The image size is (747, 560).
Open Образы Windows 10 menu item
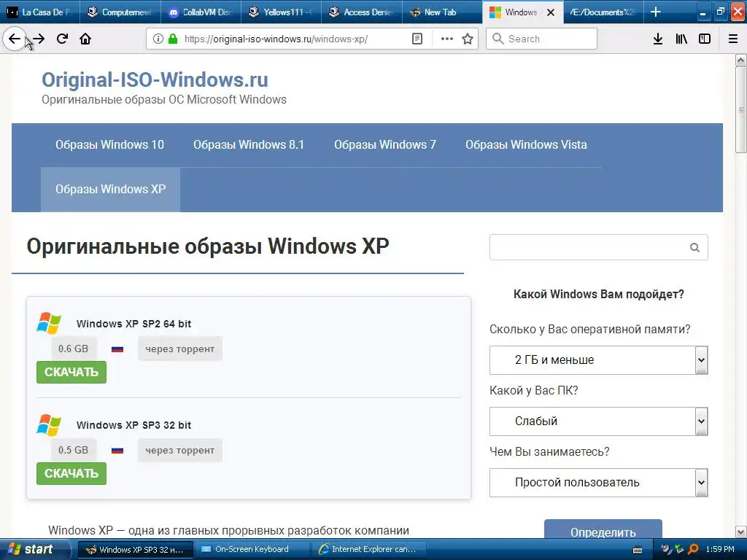coord(109,145)
